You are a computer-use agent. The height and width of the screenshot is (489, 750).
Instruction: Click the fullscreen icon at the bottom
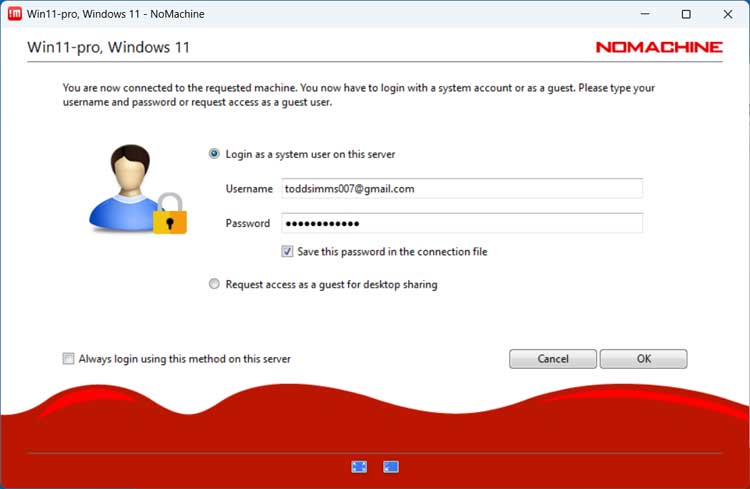pos(359,467)
